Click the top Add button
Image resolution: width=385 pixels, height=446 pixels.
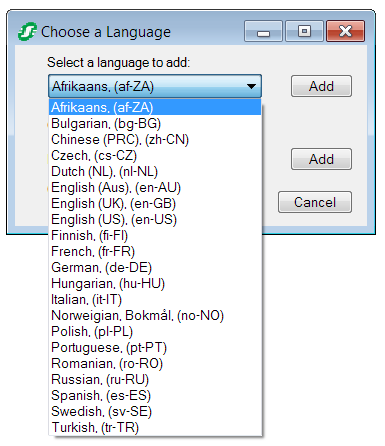(x=321, y=86)
